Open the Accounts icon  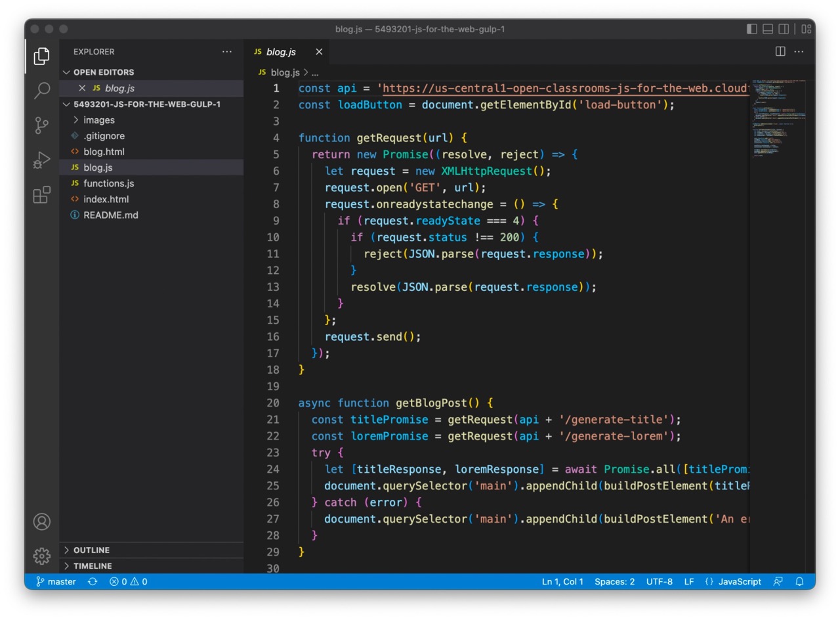click(x=41, y=521)
